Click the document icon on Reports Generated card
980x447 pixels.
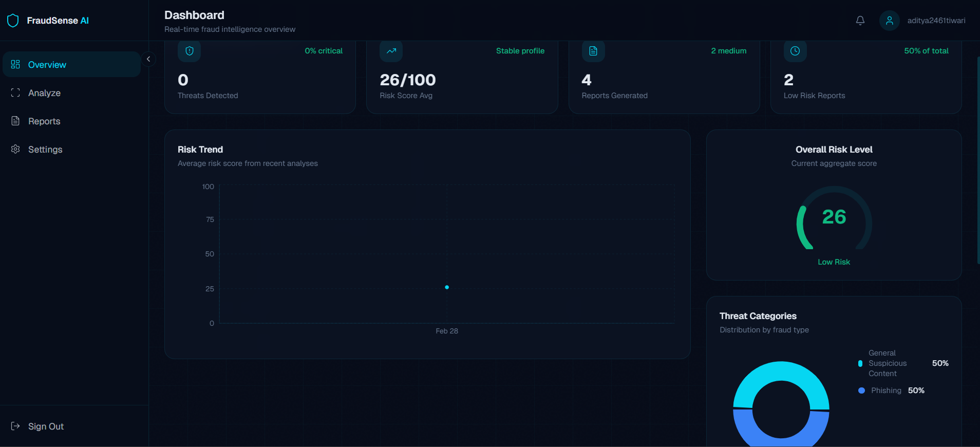pos(593,51)
